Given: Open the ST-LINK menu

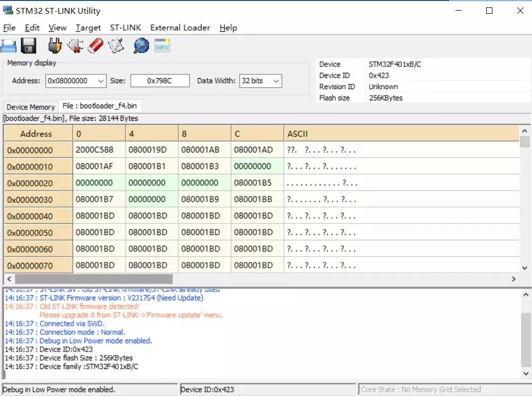Looking at the screenshot, I should click(x=125, y=28).
